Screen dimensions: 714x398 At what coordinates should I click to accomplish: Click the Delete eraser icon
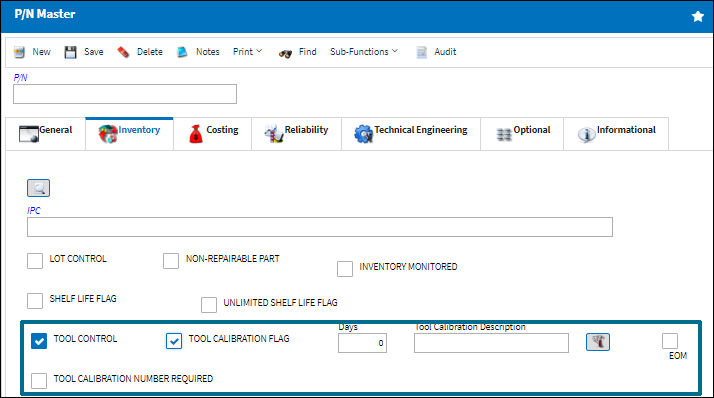pyautogui.click(x=123, y=52)
